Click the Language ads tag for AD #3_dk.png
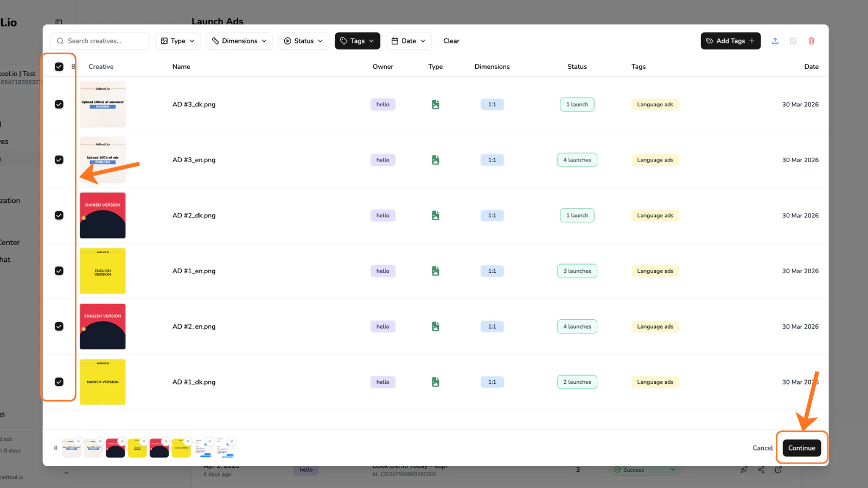The image size is (868, 488). point(655,105)
